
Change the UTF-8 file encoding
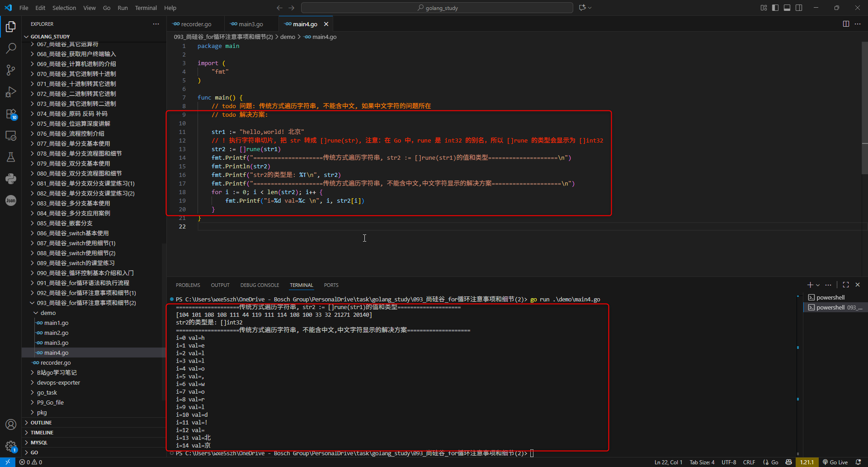729,462
